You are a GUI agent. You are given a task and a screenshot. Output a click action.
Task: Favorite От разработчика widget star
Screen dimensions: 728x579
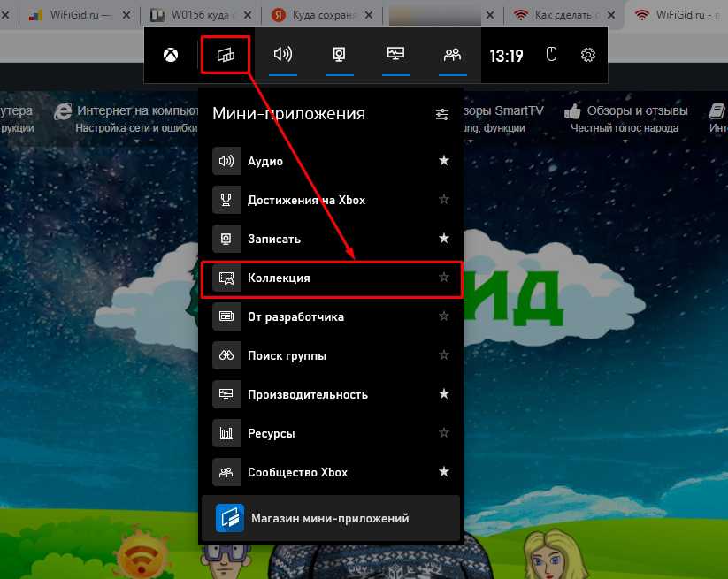[444, 316]
